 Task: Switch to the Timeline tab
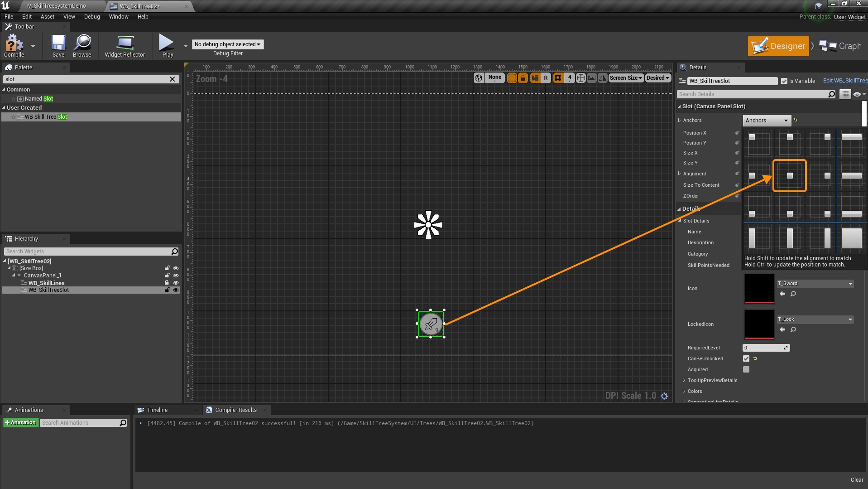[157, 410]
